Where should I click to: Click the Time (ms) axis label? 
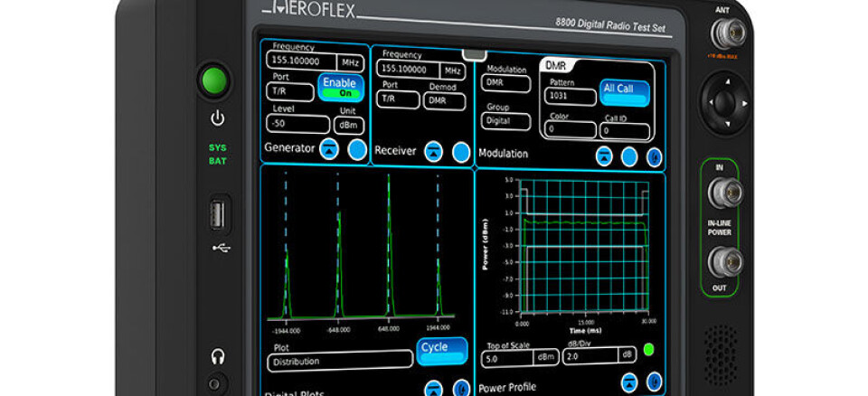pyautogui.click(x=585, y=331)
